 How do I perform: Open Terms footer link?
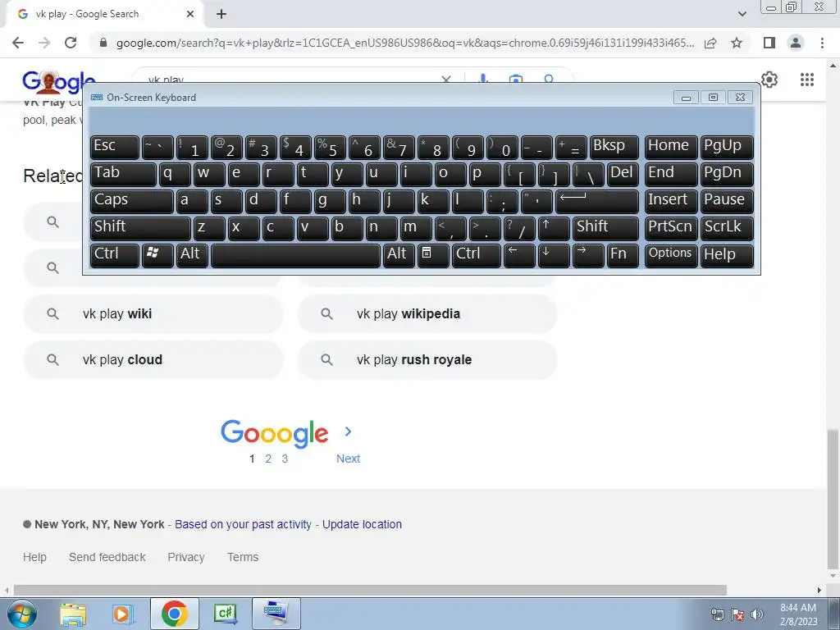243,557
